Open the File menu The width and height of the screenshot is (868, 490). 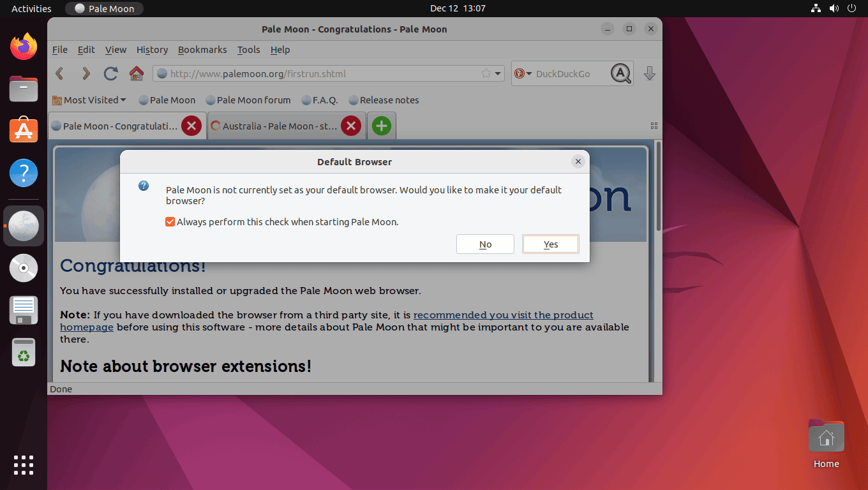[60, 50]
